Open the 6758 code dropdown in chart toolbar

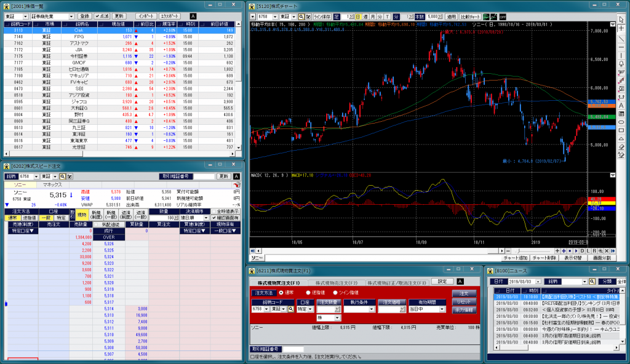(275, 17)
